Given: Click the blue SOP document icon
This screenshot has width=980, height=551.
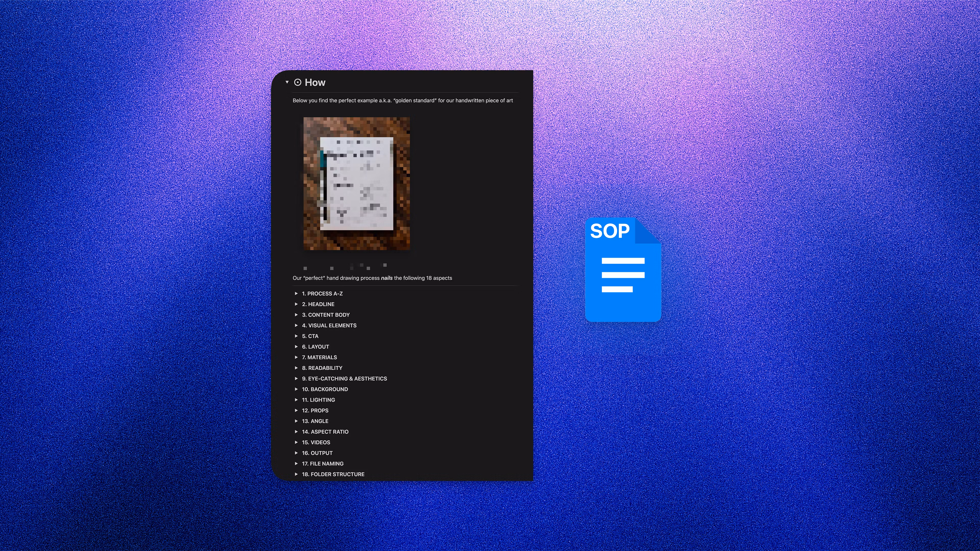Looking at the screenshot, I should point(623,270).
